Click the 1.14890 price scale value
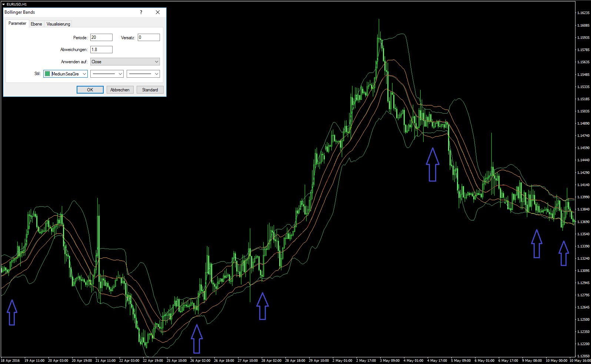 (583, 124)
